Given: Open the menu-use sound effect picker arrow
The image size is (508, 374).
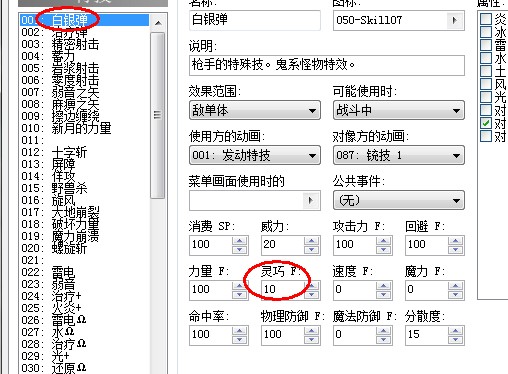Looking at the screenshot, I should point(311,200).
